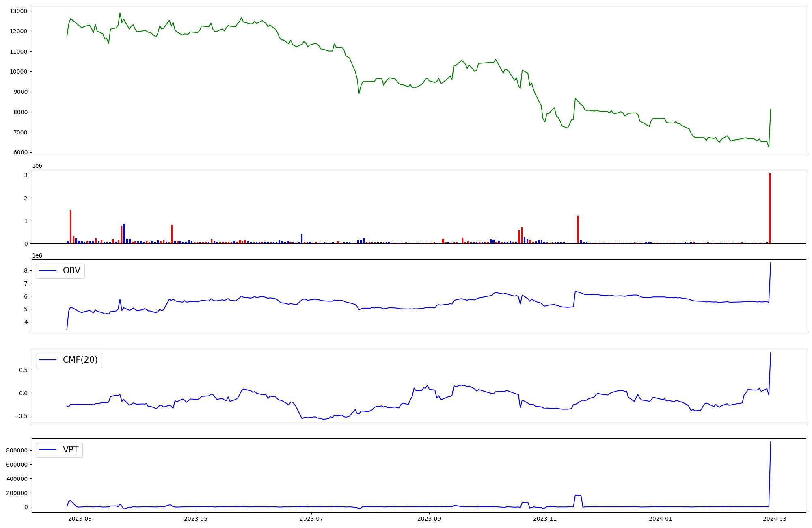Click the 2023-11 x-axis tick label
Image resolution: width=812 pixels, height=528 pixels.
[545, 519]
